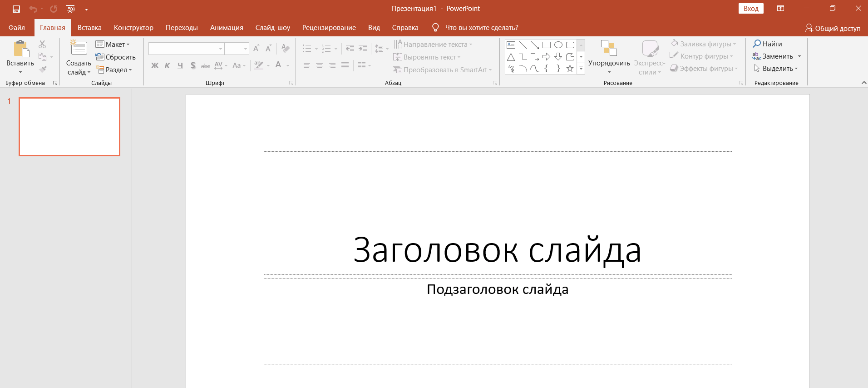Click the increase font size icon

point(256,48)
